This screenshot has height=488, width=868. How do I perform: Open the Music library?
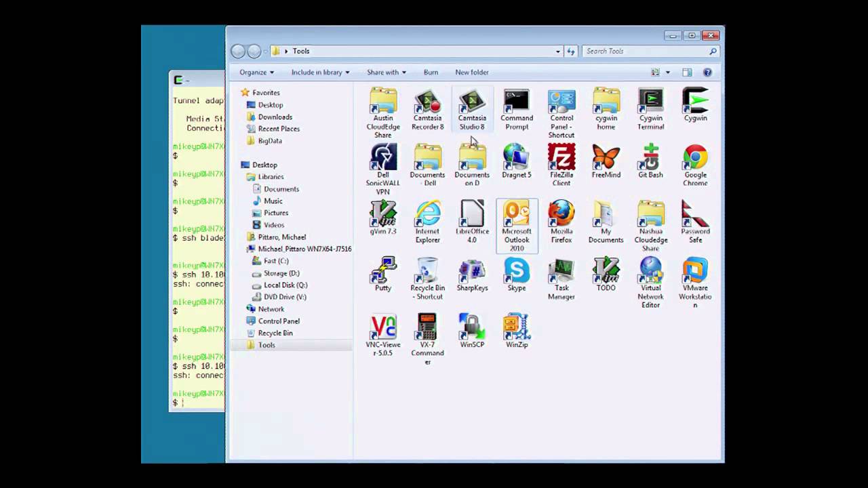[x=273, y=201]
